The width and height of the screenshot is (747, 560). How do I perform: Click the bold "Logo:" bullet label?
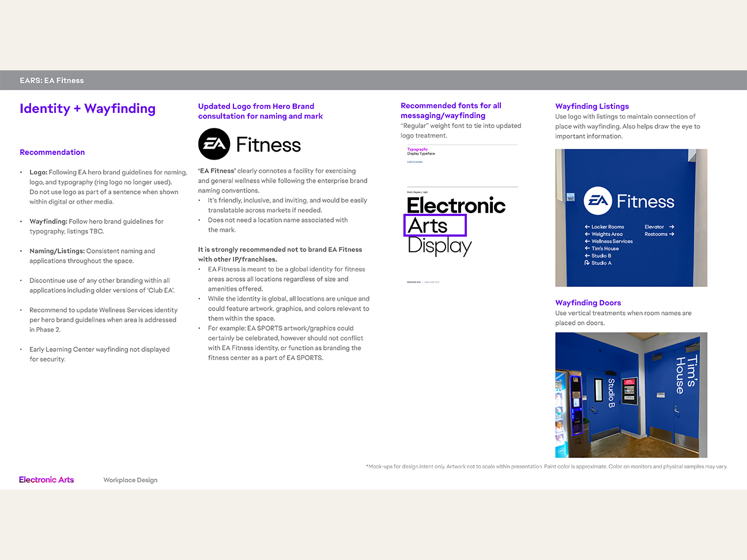click(39, 172)
